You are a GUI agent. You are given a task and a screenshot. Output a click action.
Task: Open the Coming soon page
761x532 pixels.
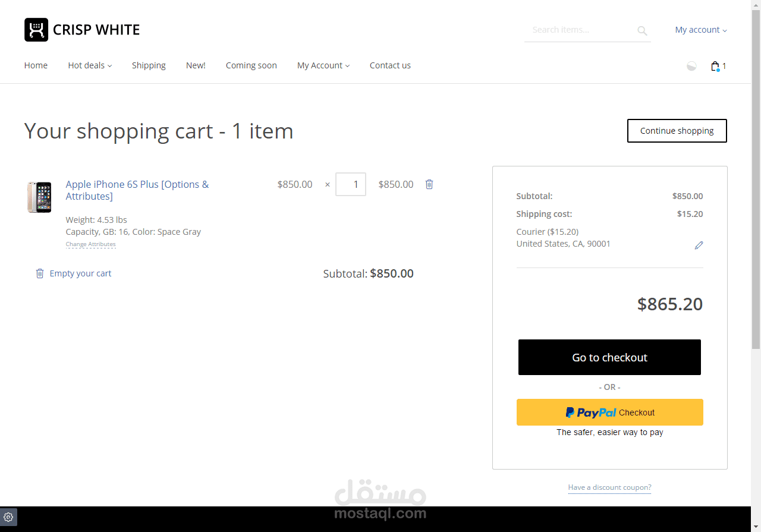[251, 65]
